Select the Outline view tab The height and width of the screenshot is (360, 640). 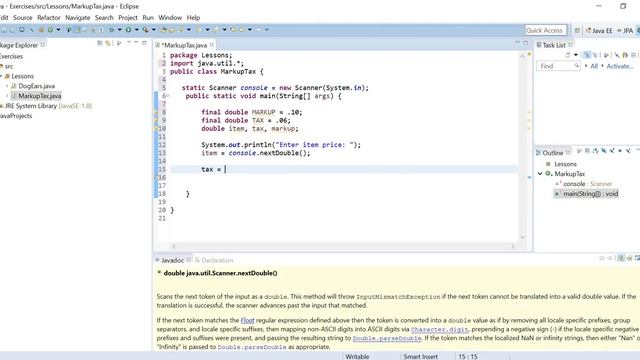coord(552,153)
